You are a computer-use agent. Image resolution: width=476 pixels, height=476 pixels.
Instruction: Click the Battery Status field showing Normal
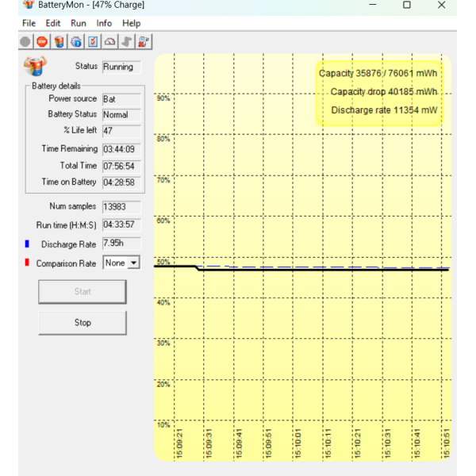click(121, 115)
